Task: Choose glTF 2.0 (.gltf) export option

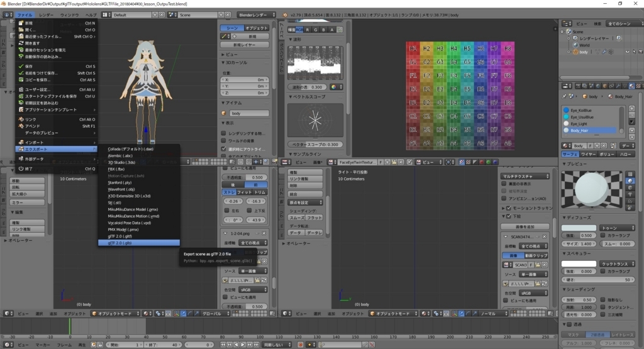Action: 139,236
